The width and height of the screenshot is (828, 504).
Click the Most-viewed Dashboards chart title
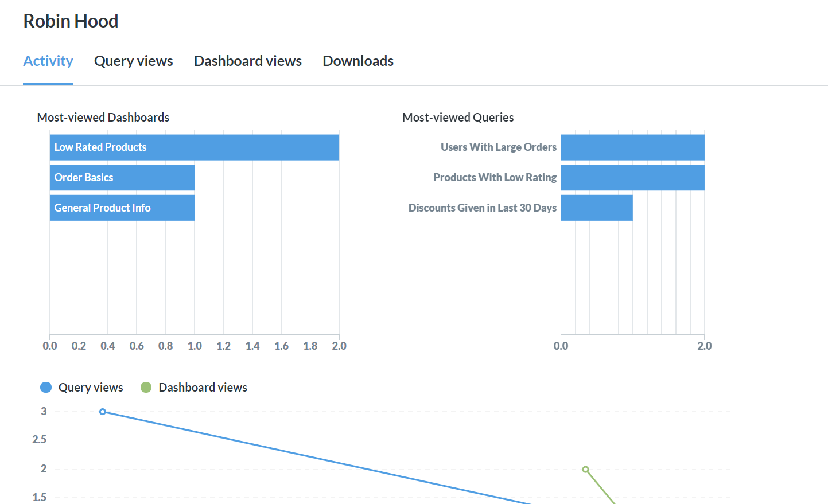pyautogui.click(x=103, y=118)
